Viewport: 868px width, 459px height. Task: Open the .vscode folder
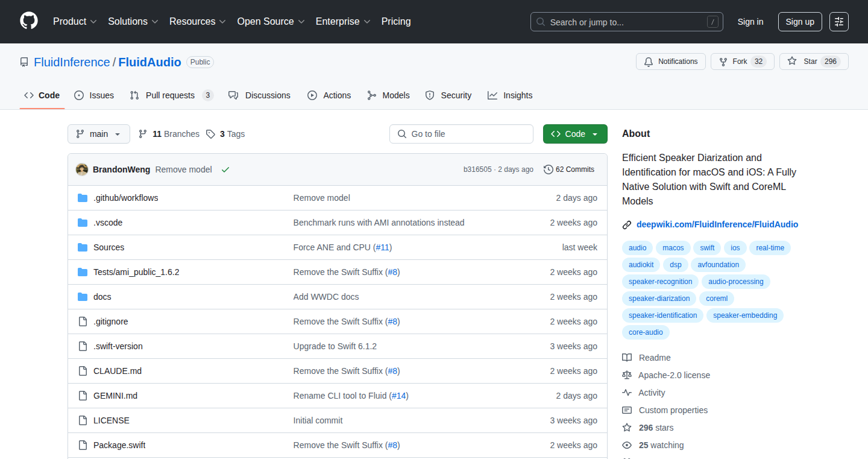[x=108, y=223]
